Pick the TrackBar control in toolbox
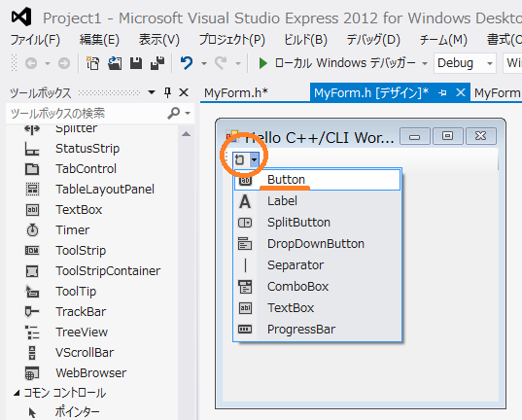 click(81, 312)
